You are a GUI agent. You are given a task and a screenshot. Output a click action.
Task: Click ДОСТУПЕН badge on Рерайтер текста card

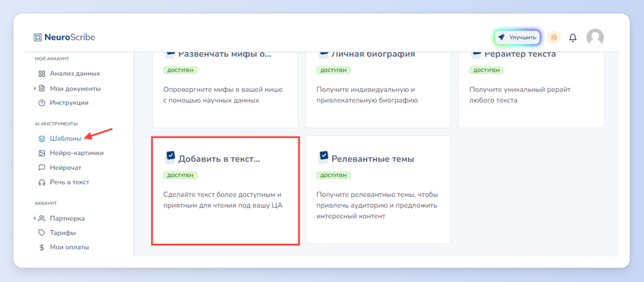486,70
